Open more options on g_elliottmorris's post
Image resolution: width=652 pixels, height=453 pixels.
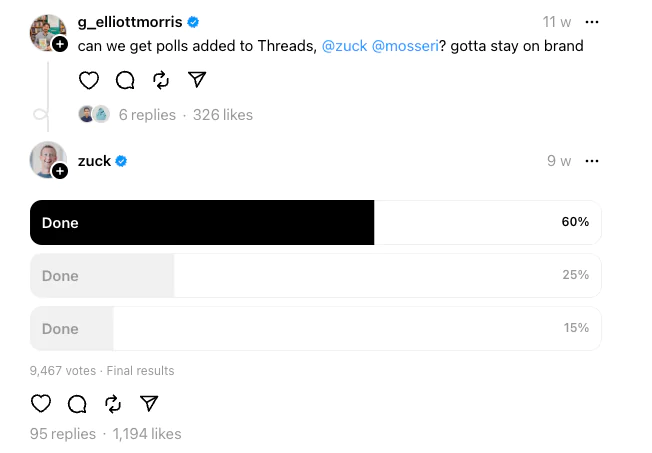(x=592, y=22)
